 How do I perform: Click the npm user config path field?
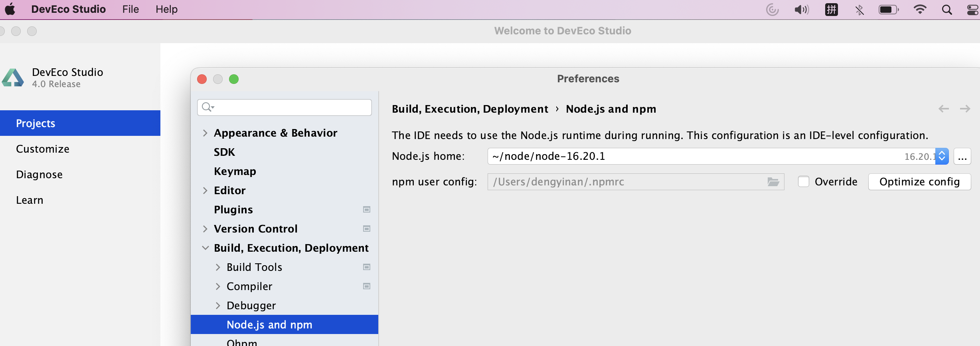click(x=636, y=182)
